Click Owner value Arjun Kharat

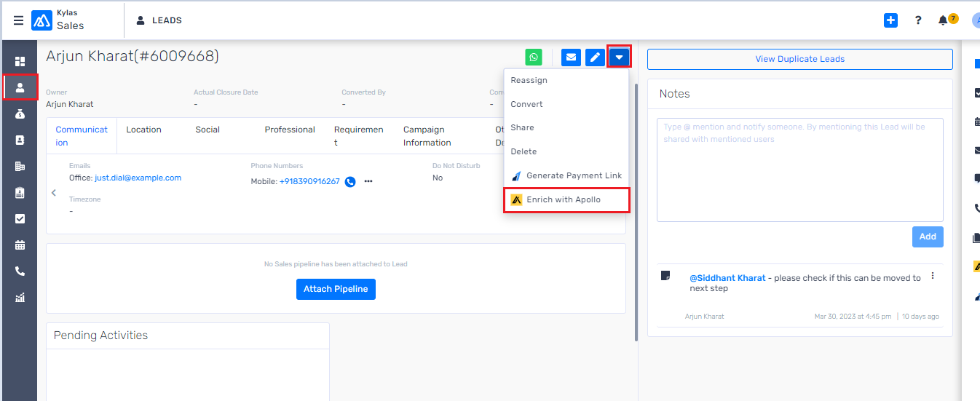pyautogui.click(x=69, y=104)
